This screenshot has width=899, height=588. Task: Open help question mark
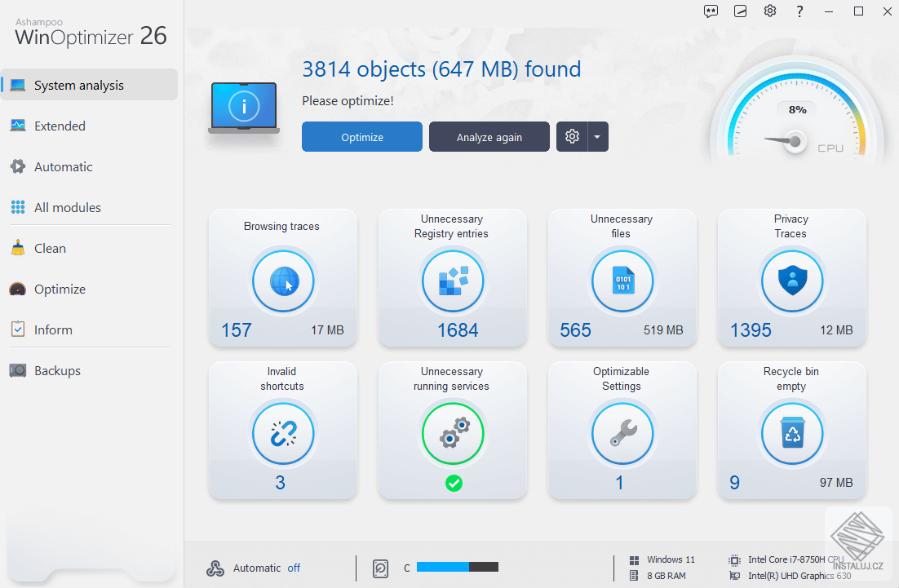pyautogui.click(x=799, y=11)
